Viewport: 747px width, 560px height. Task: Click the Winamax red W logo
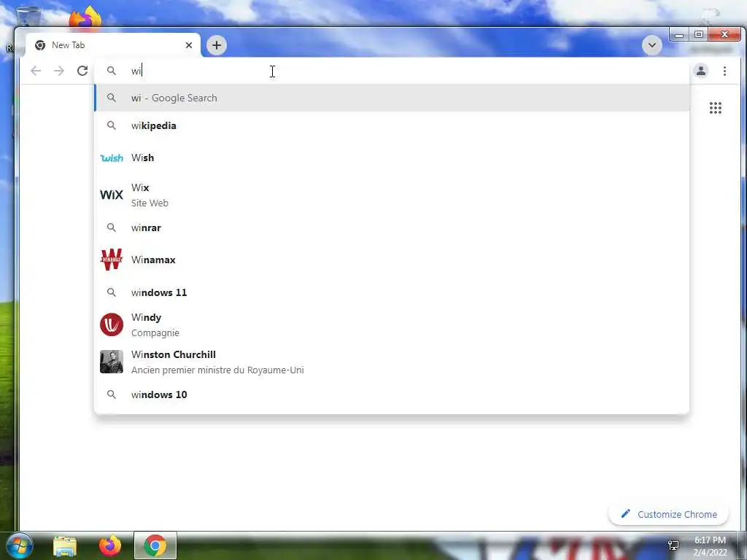click(112, 260)
